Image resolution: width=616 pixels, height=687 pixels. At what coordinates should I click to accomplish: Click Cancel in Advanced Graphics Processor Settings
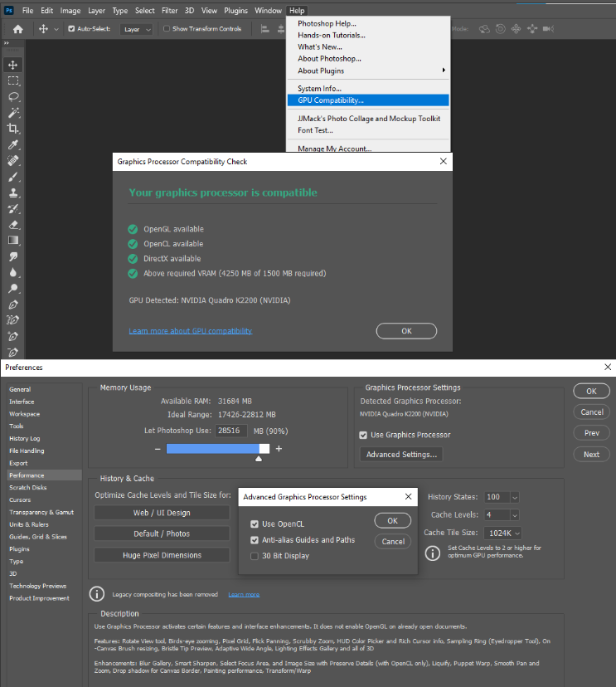(x=393, y=542)
